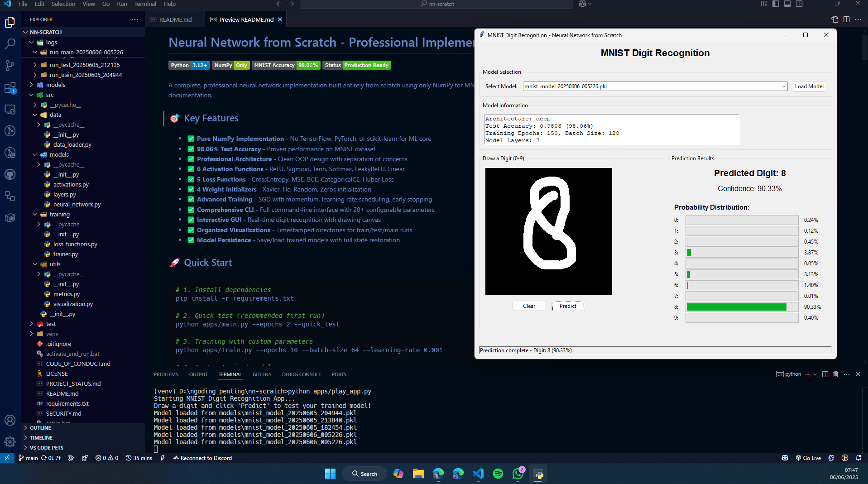
Task: Toggle the primary sidebar layout button
Action: pyautogui.click(x=776, y=4)
